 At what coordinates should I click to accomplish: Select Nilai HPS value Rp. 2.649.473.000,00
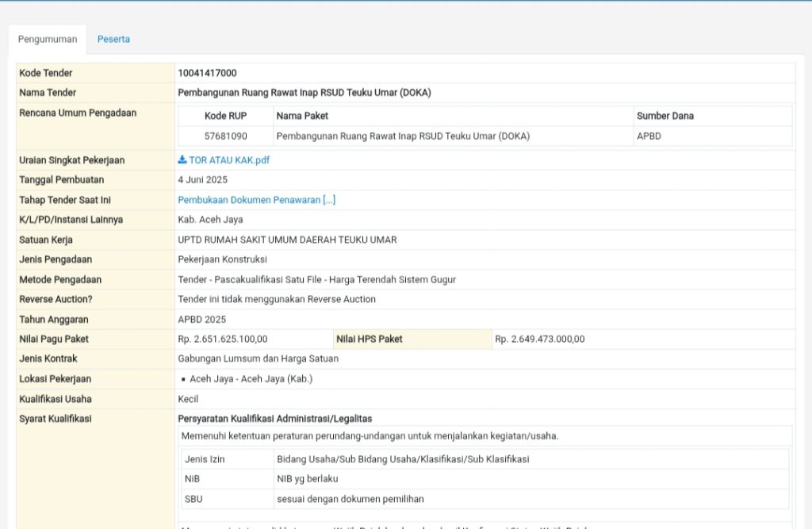(539, 339)
